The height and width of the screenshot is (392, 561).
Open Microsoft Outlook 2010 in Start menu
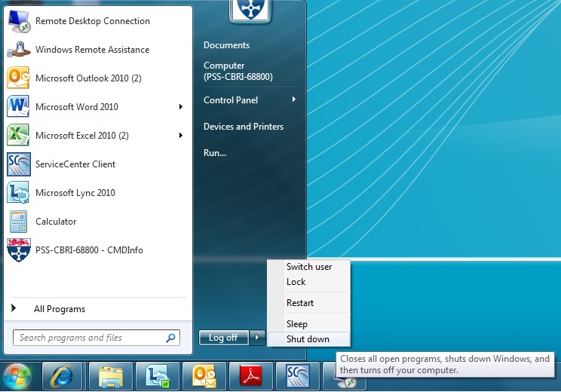(88, 78)
